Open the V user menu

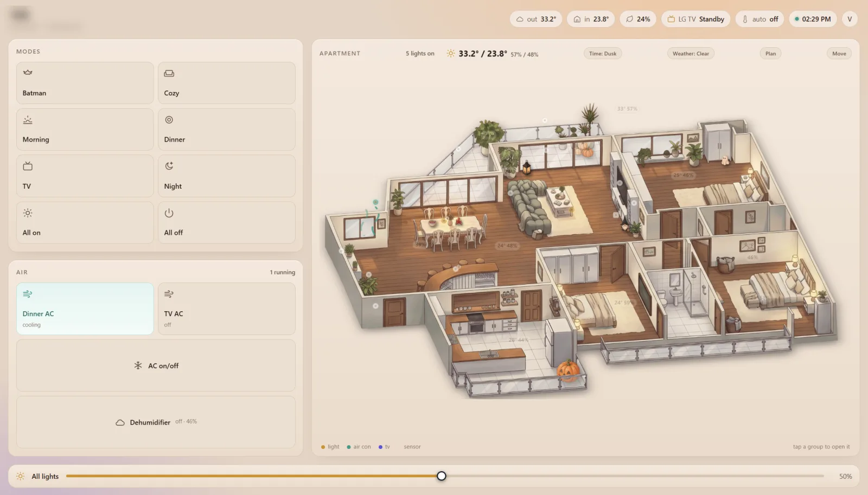tap(850, 19)
